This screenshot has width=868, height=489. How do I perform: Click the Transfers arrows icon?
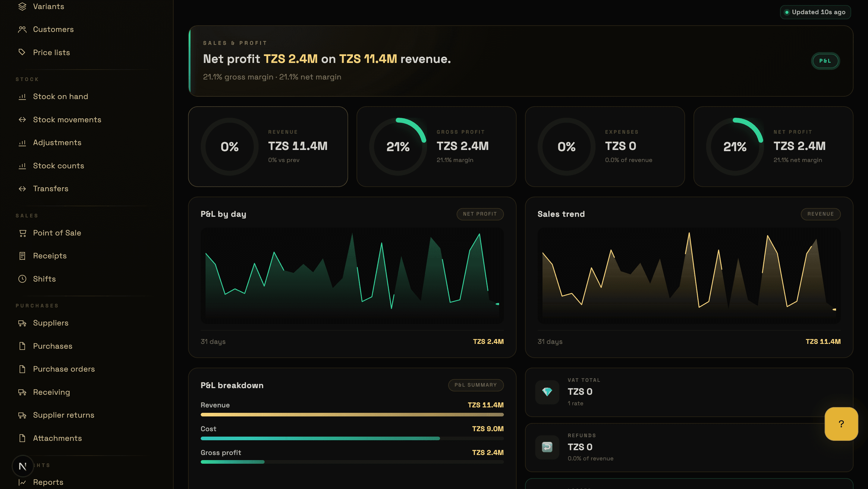(22, 188)
